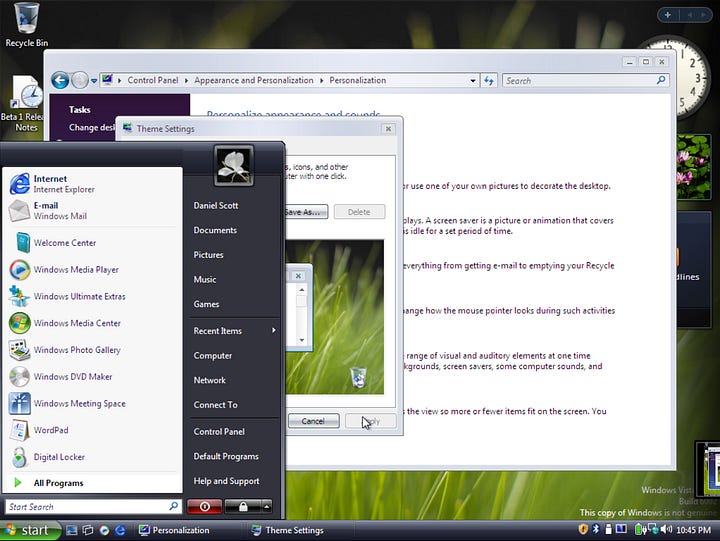Open Windows Ultimate Extras
Image resolution: width=720 pixels, height=541 pixels.
pos(92,296)
